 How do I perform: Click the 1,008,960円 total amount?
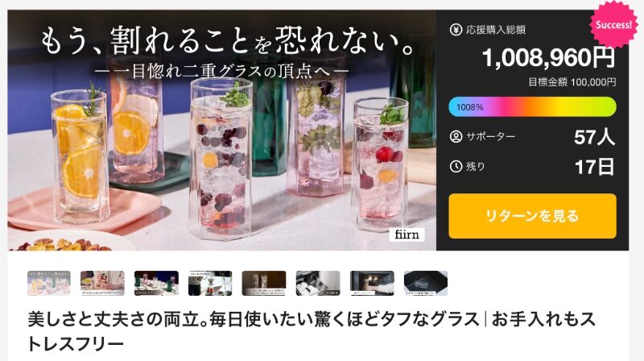pyautogui.click(x=548, y=57)
